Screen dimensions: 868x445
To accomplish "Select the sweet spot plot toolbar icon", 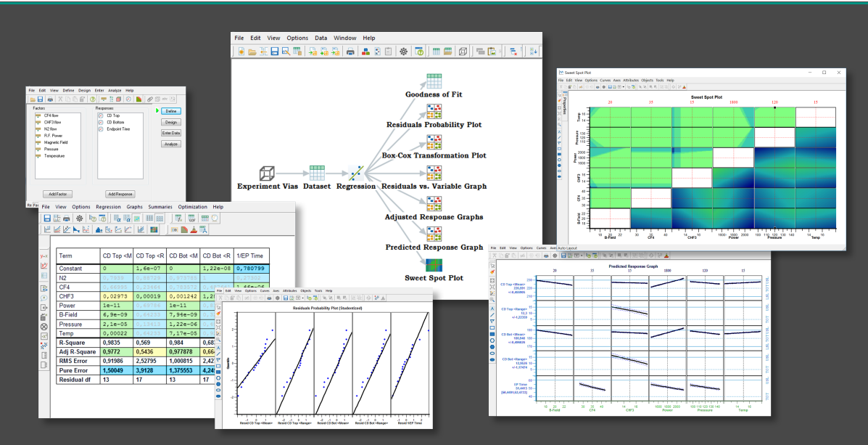I will point(154,229).
